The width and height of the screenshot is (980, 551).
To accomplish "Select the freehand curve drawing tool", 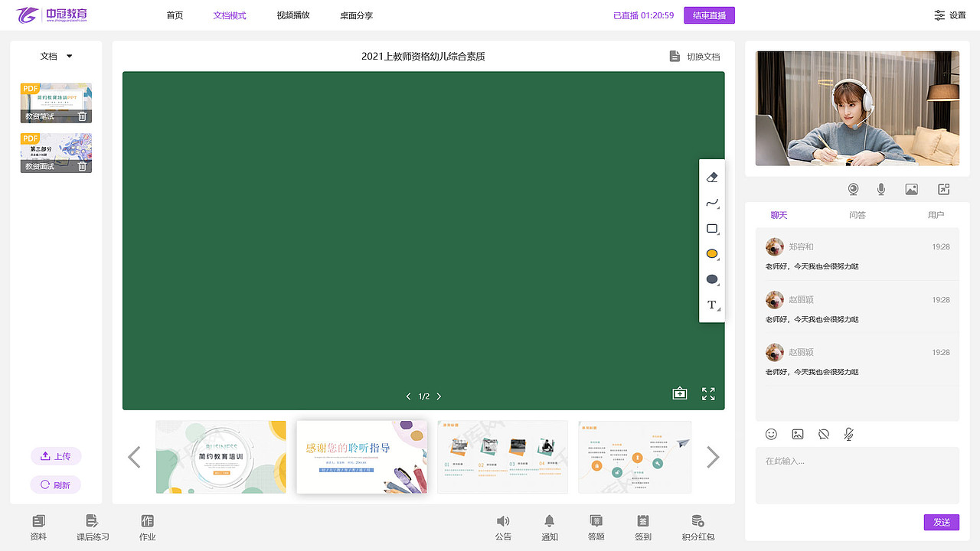I will click(711, 204).
